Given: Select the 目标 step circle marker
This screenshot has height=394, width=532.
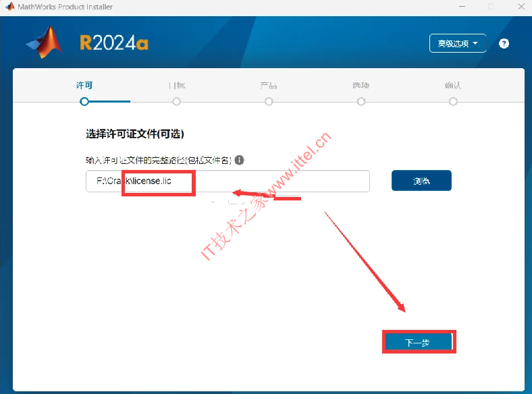Looking at the screenshot, I should (x=176, y=101).
